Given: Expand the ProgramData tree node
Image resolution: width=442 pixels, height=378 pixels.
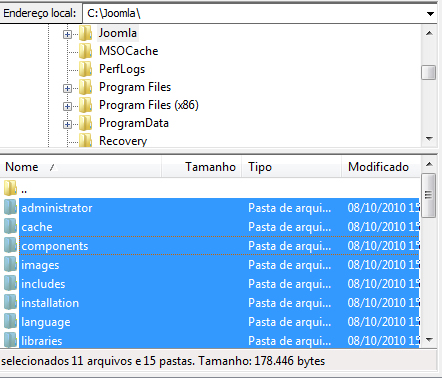Looking at the screenshot, I should (x=67, y=124).
